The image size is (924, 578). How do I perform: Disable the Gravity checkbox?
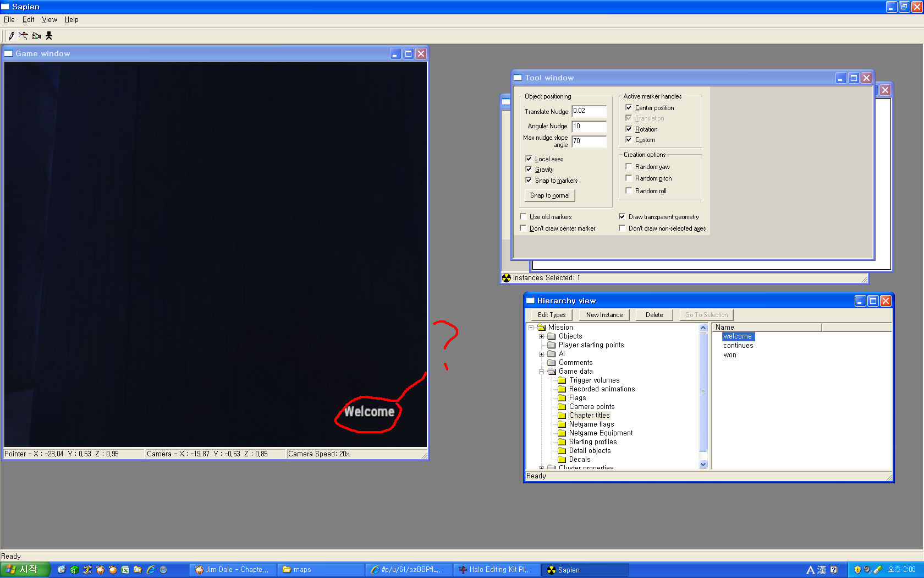[529, 169]
